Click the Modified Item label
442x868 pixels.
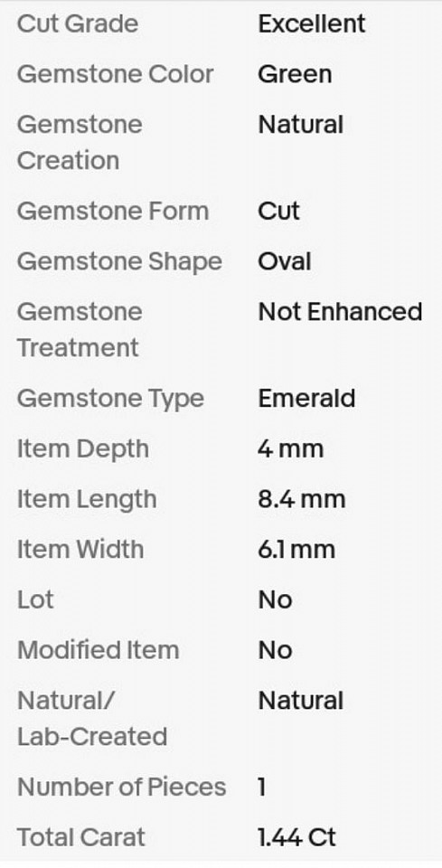(x=98, y=650)
